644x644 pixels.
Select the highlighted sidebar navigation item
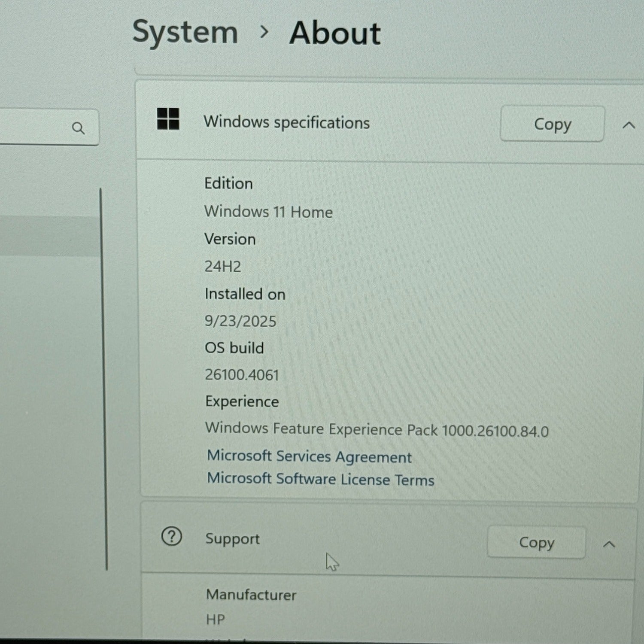(50, 236)
